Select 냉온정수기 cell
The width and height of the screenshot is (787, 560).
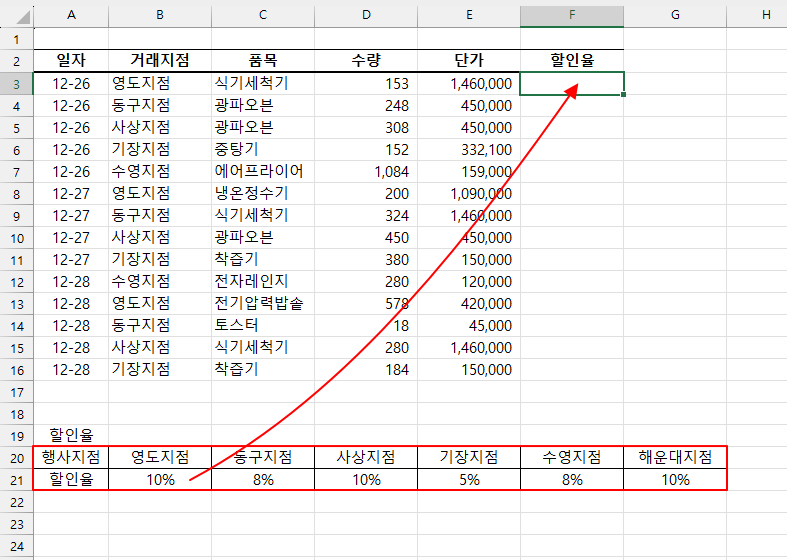coord(263,194)
